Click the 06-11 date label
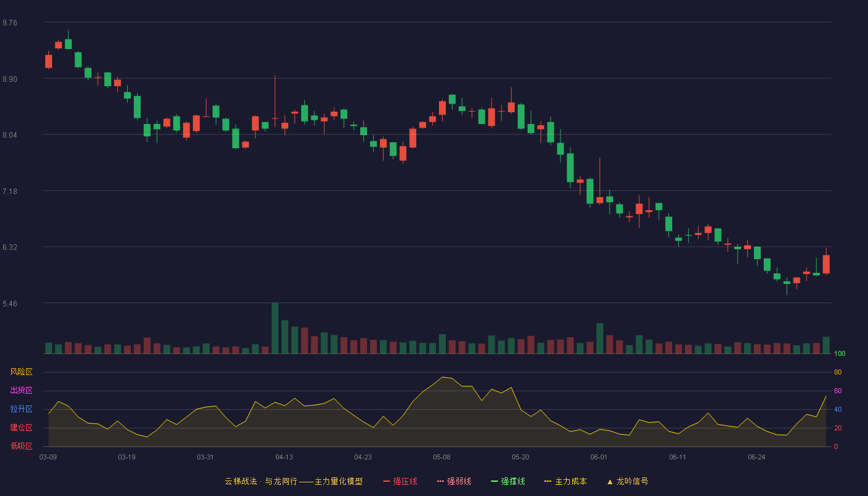The height and width of the screenshot is (496, 868). 678,457
